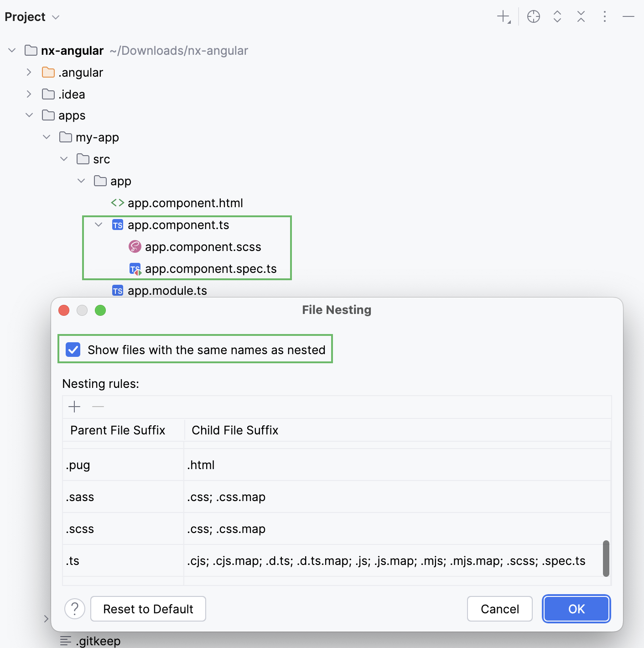
Task: Toggle Show files with the same names as nested
Action: tap(73, 350)
